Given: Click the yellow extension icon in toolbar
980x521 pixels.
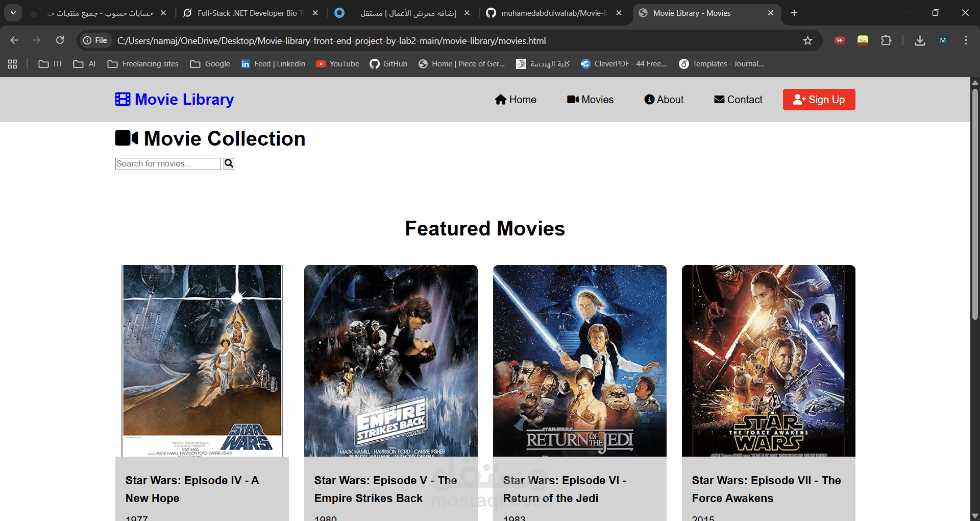Looking at the screenshot, I should pos(863,40).
